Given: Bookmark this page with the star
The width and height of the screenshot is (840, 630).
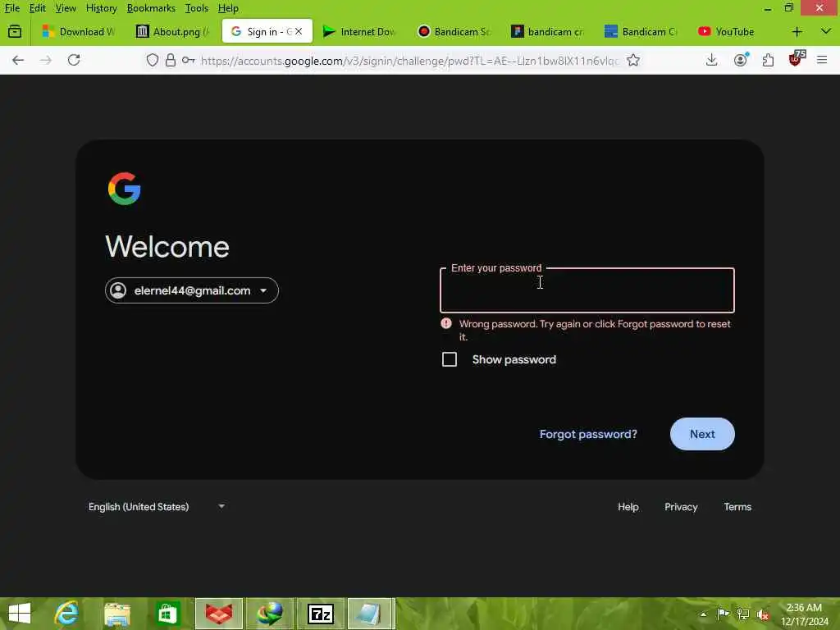Looking at the screenshot, I should [633, 60].
